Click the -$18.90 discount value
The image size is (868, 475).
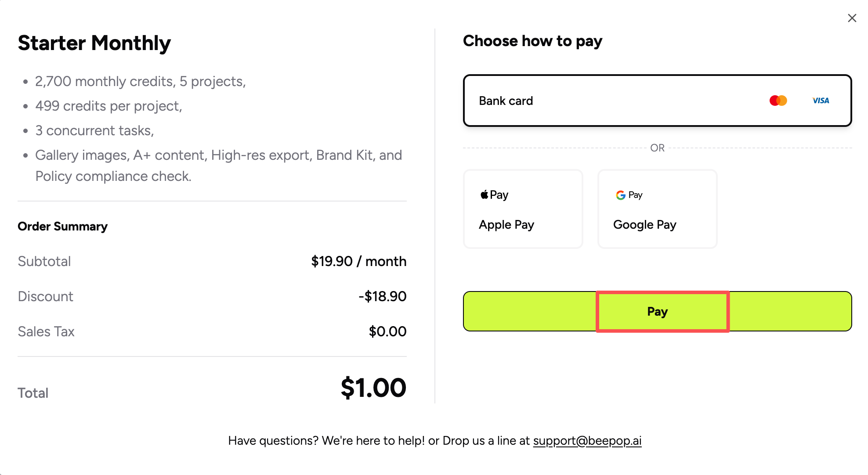click(x=383, y=296)
